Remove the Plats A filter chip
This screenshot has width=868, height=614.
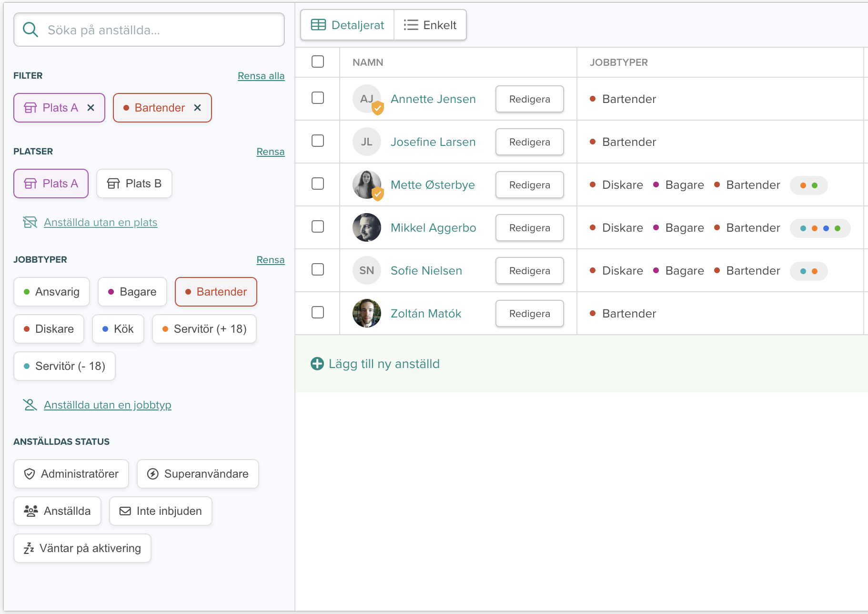(91, 108)
